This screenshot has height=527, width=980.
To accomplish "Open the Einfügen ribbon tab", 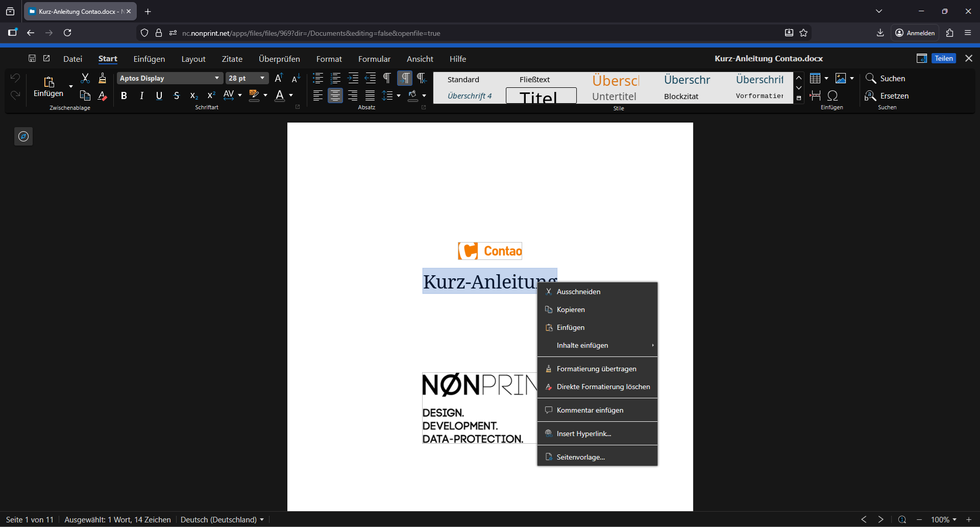I will (149, 59).
